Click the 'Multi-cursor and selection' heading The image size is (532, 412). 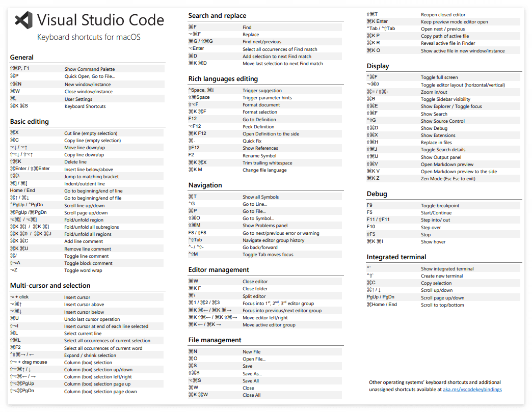[x=50, y=286]
